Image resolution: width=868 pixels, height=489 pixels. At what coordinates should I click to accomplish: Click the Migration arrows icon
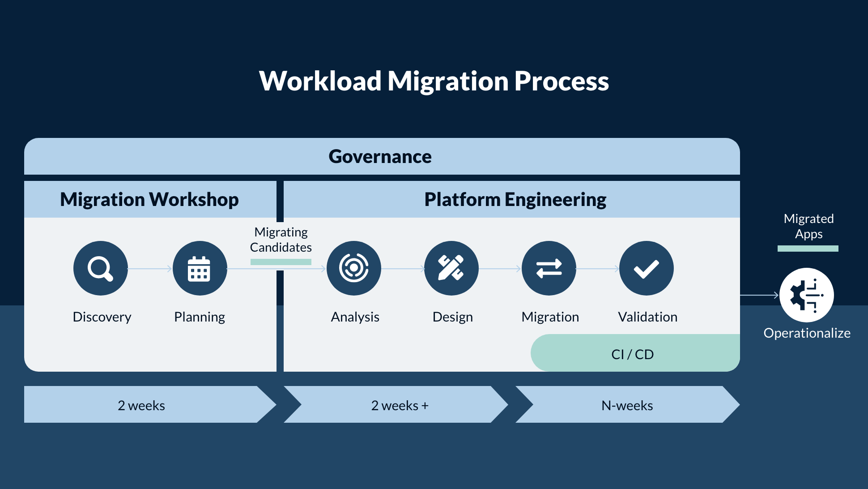tap(549, 268)
